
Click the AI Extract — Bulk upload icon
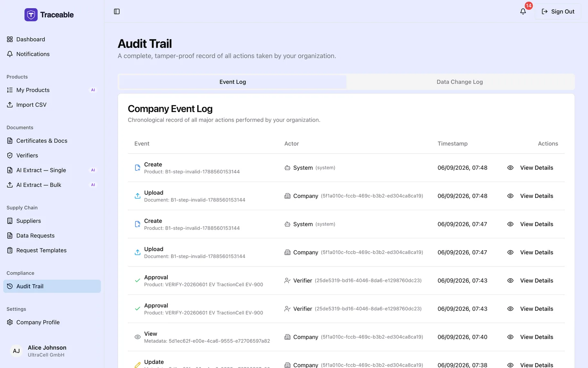click(10, 185)
